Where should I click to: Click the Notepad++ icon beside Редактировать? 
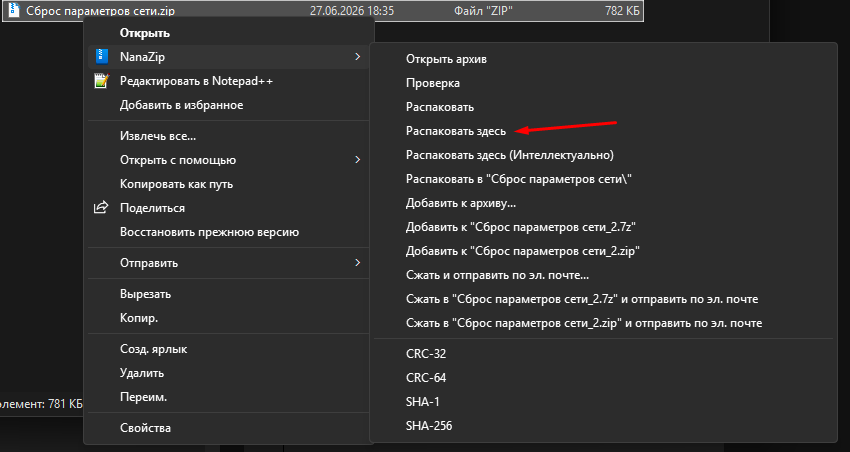[101, 81]
